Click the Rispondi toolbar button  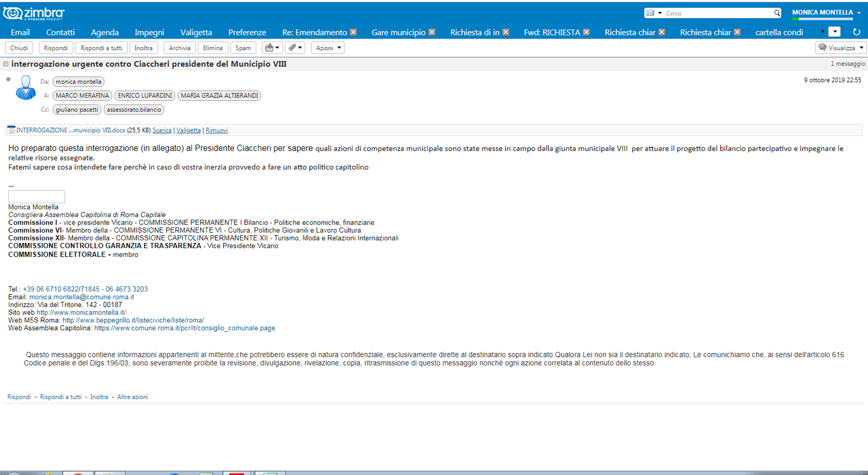click(x=56, y=47)
